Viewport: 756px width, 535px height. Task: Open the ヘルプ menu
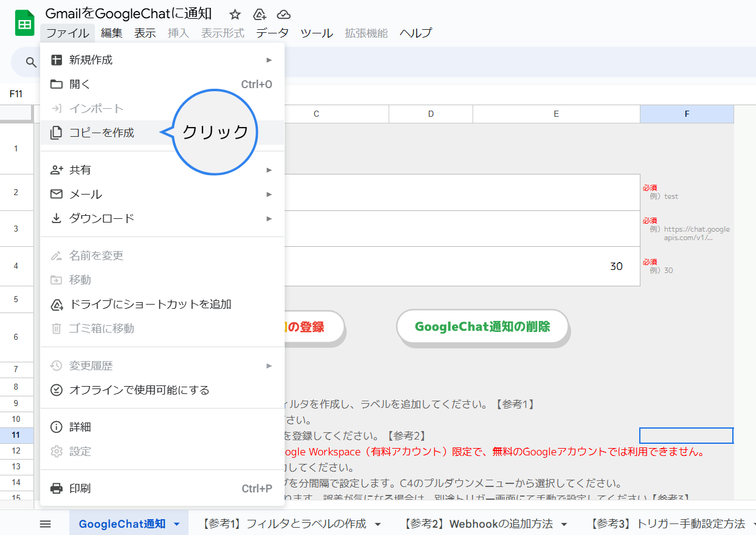pos(415,33)
